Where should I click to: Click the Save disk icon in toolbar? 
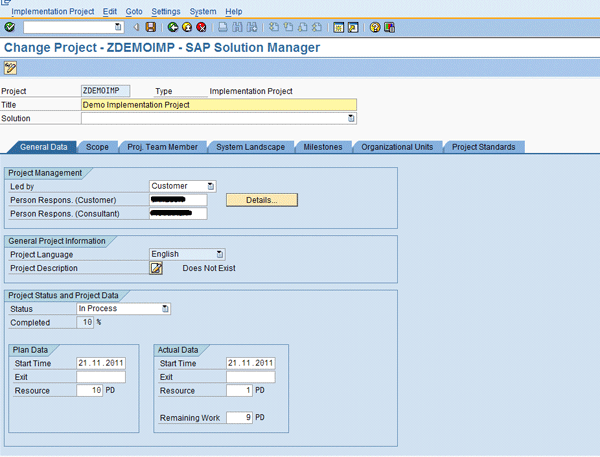(151, 27)
